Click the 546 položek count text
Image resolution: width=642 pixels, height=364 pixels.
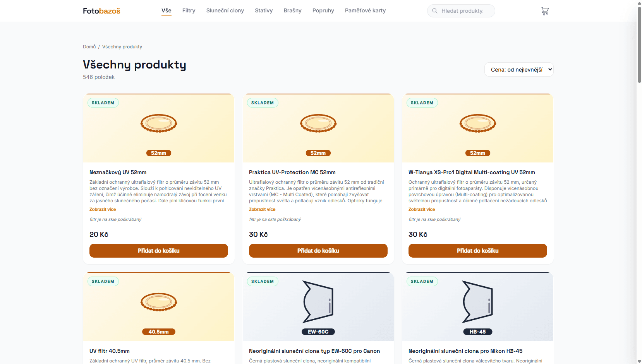pyautogui.click(x=99, y=77)
